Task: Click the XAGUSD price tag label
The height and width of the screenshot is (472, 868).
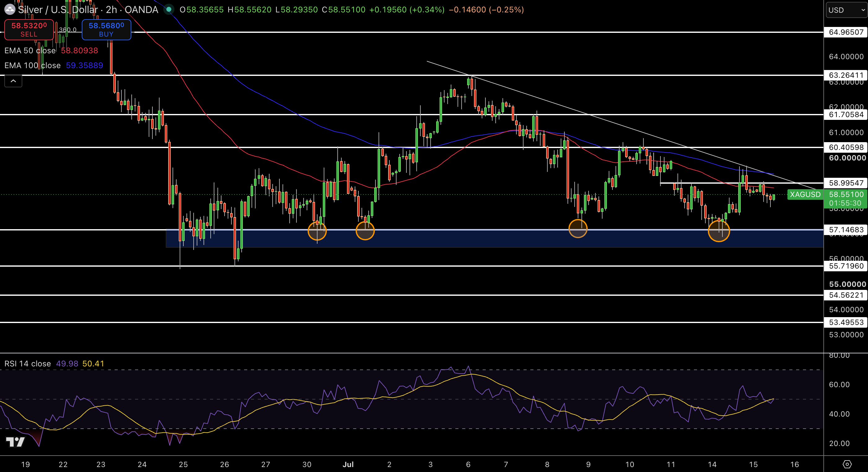Action: (x=805, y=194)
